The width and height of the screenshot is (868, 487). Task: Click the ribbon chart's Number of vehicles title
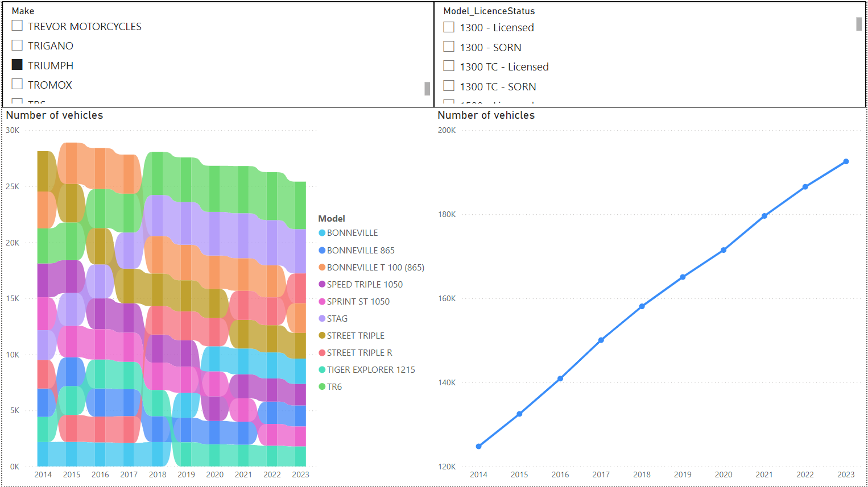55,115
